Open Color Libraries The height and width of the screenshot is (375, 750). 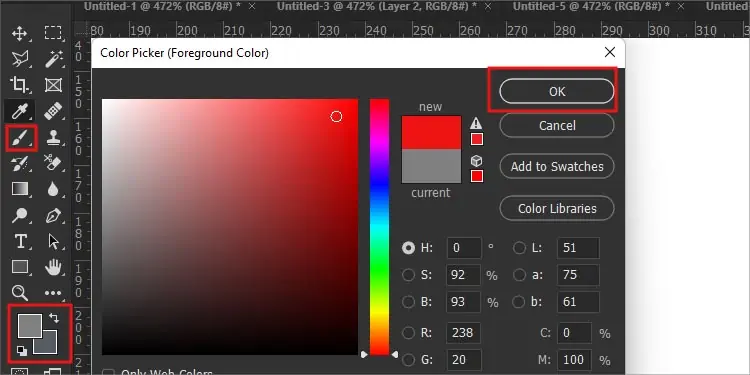click(557, 209)
